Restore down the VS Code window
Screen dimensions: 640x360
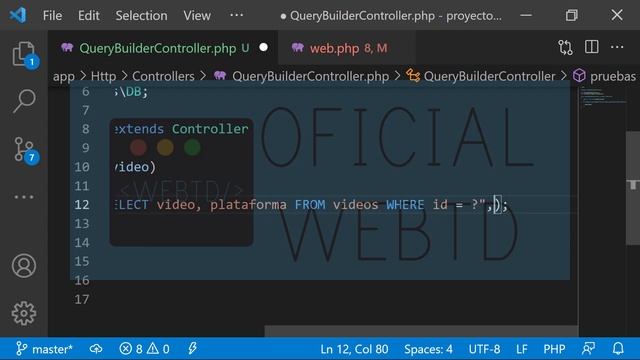pos(571,16)
